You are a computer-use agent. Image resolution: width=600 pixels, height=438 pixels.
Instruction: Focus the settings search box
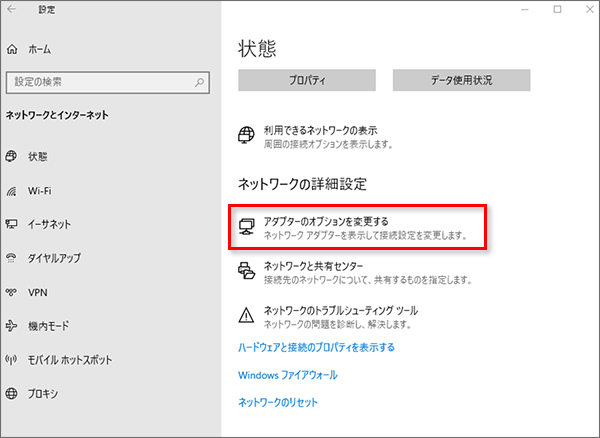click(x=100, y=82)
